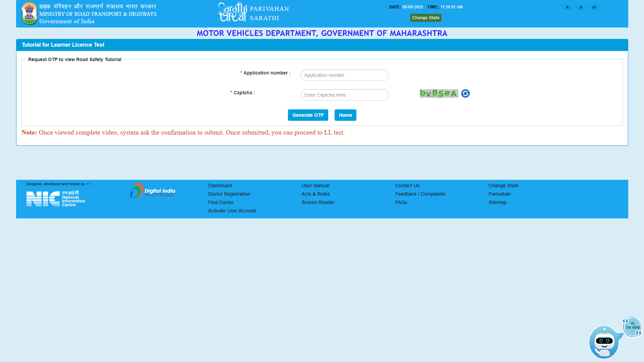The width and height of the screenshot is (644, 362).
Task: Click the Home button
Action: [x=345, y=115]
